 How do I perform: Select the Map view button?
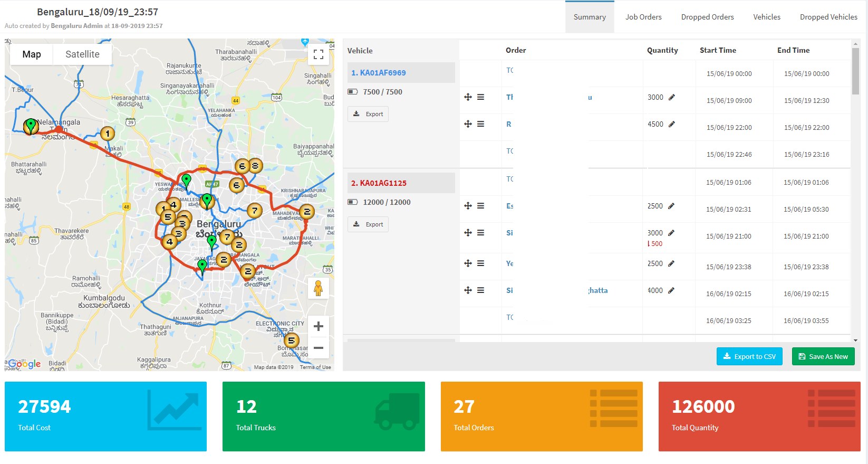(x=32, y=54)
